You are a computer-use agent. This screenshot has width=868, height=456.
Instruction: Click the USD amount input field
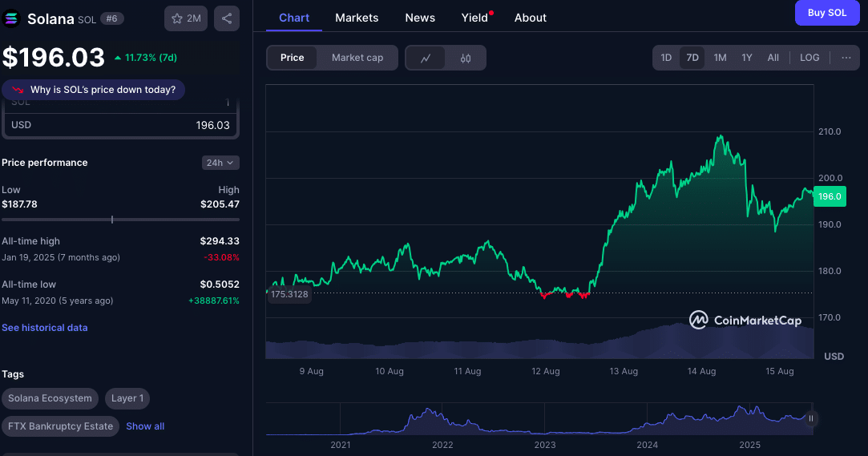121,125
